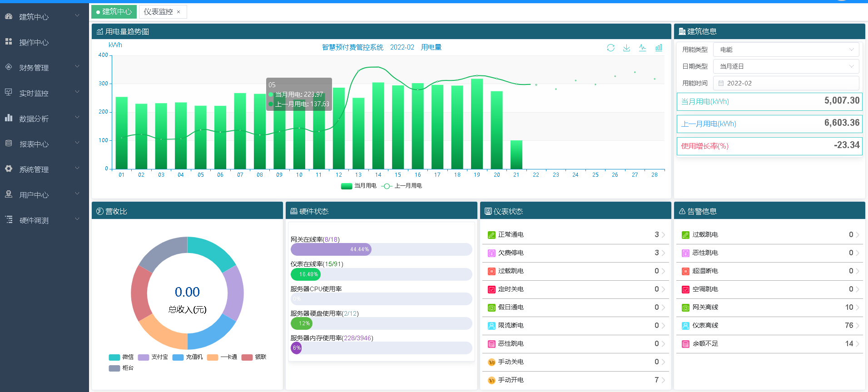The width and height of the screenshot is (868, 392).
Task: Open the 空调跳电 alarm row arrow
Action: [858, 289]
